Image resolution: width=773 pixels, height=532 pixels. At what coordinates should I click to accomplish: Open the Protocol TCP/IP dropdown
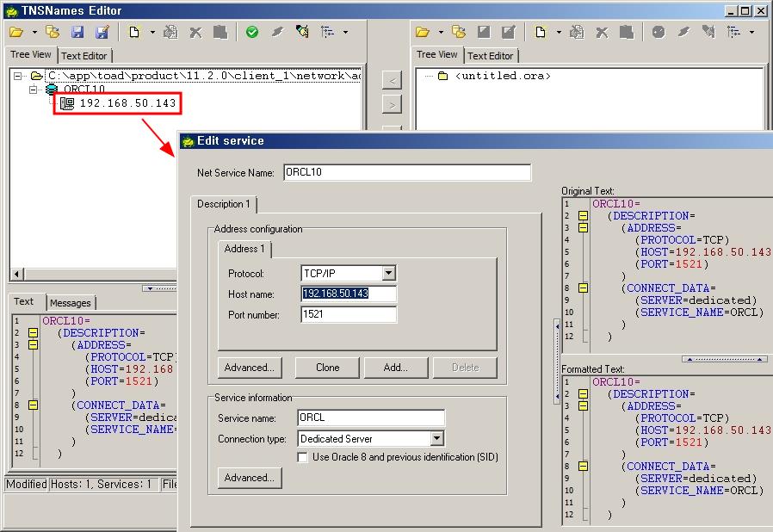click(x=388, y=274)
